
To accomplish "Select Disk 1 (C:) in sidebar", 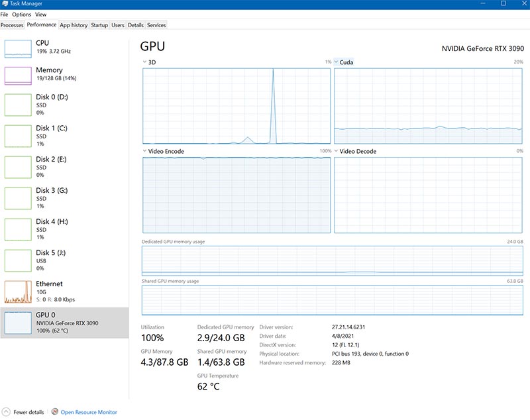I will (x=64, y=136).
